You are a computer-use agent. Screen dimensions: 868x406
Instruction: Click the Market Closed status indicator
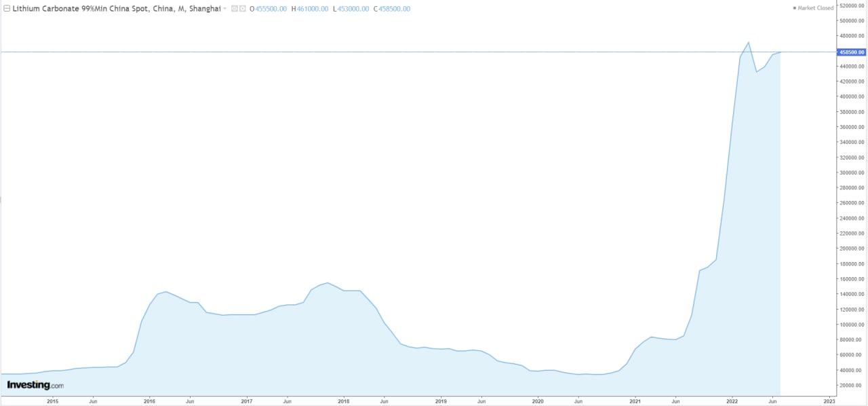pyautogui.click(x=813, y=8)
